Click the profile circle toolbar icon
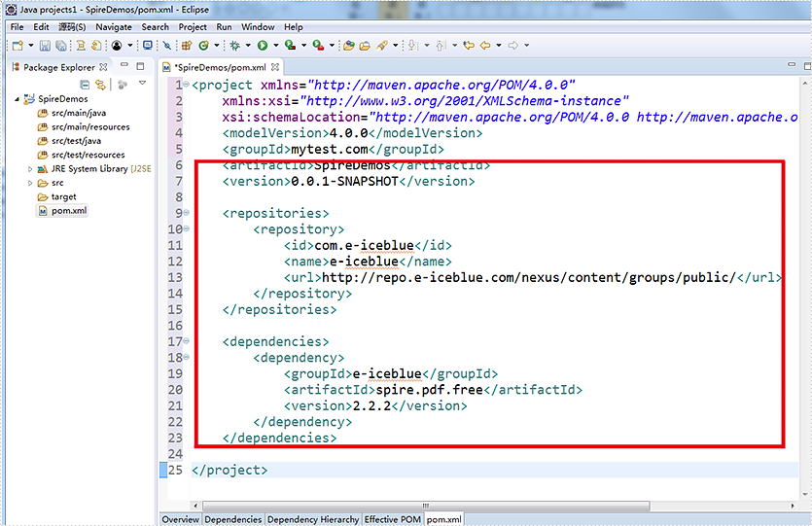 [x=117, y=46]
